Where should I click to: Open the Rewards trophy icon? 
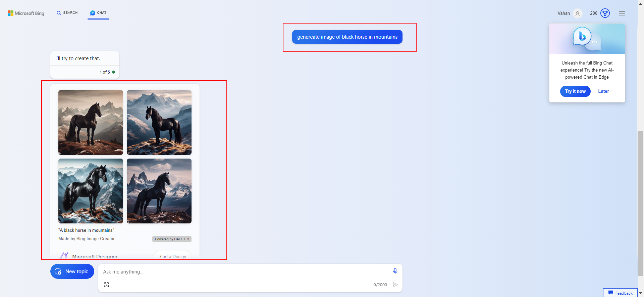[x=605, y=13]
